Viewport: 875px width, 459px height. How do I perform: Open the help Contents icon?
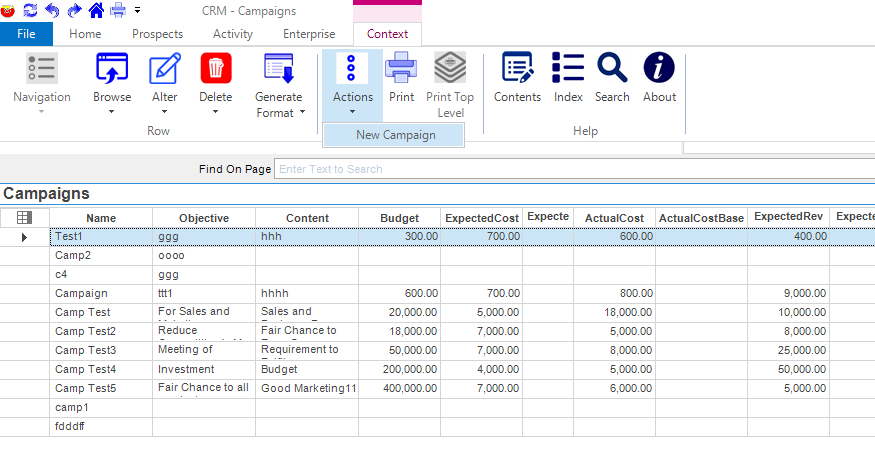(517, 68)
